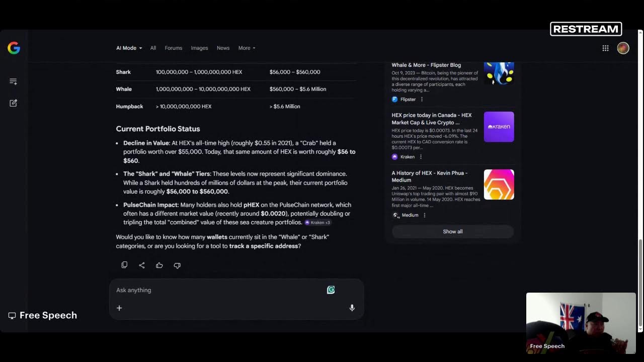The image size is (644, 362).
Task: Click the page vertical scrollbar
Action: click(640, 282)
